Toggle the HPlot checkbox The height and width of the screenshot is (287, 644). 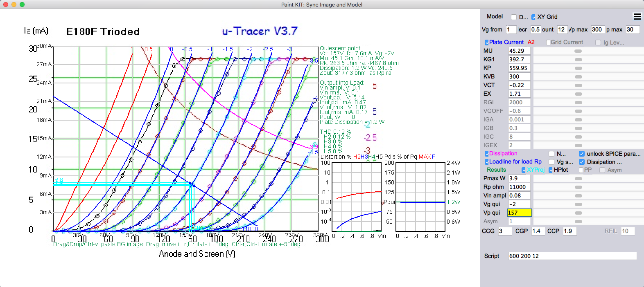(551, 170)
